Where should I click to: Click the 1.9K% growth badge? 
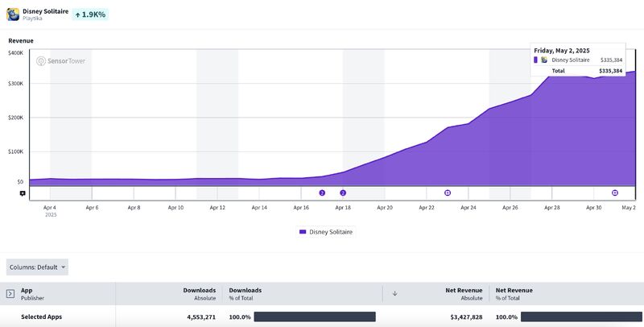pos(90,14)
